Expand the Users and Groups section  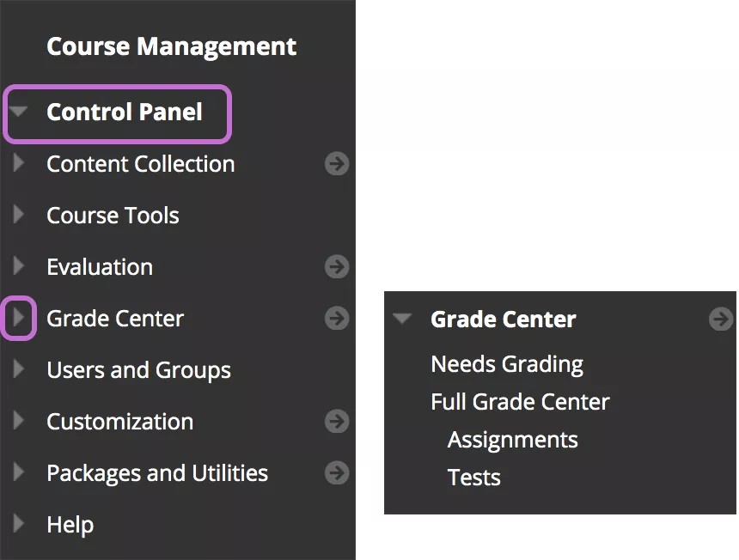19,369
